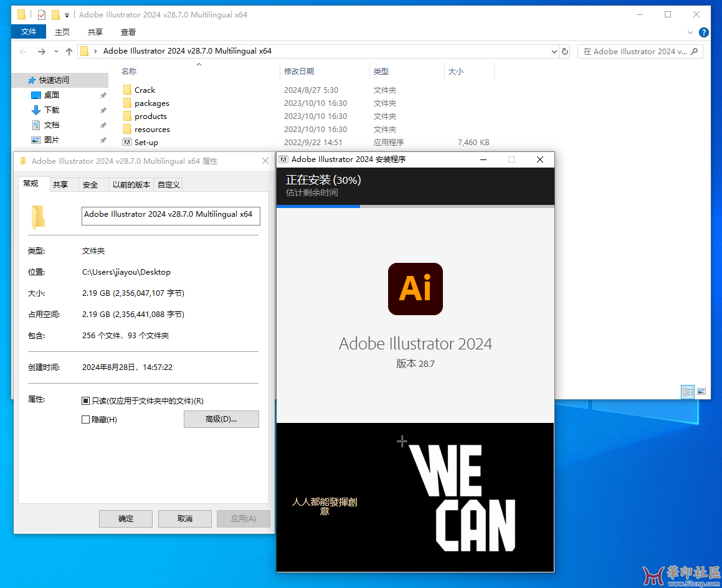
Task: Click the search magnifier icon
Action: (695, 52)
